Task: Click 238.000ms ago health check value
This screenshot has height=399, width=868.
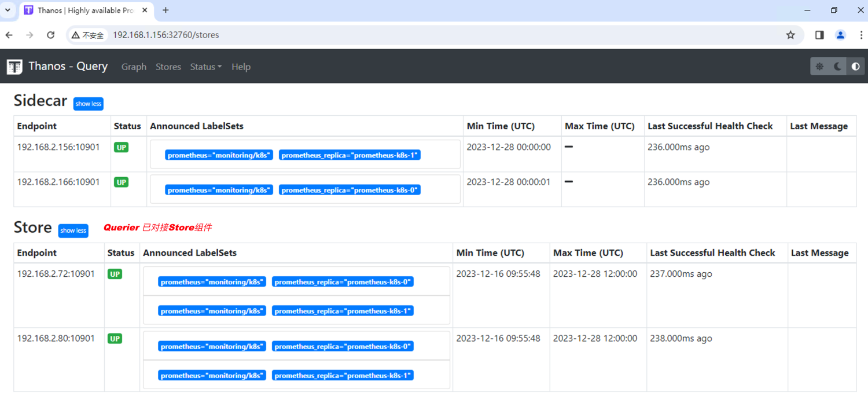Action: pos(681,338)
